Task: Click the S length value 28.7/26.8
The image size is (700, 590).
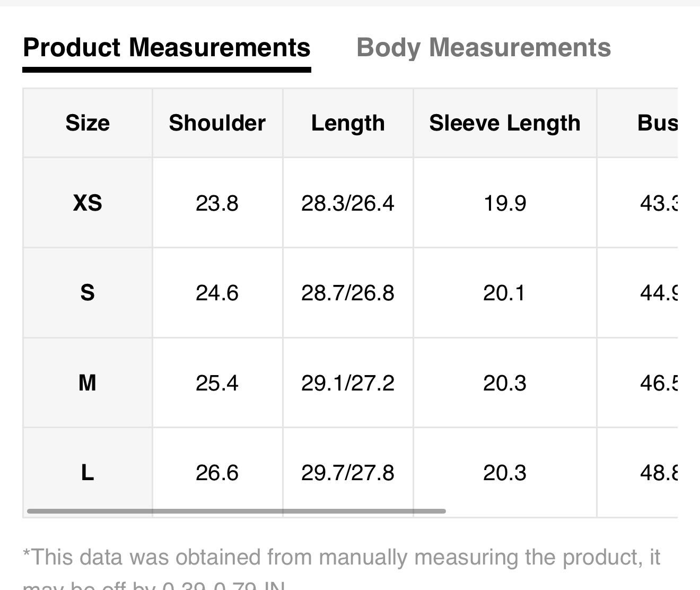Action: [348, 293]
